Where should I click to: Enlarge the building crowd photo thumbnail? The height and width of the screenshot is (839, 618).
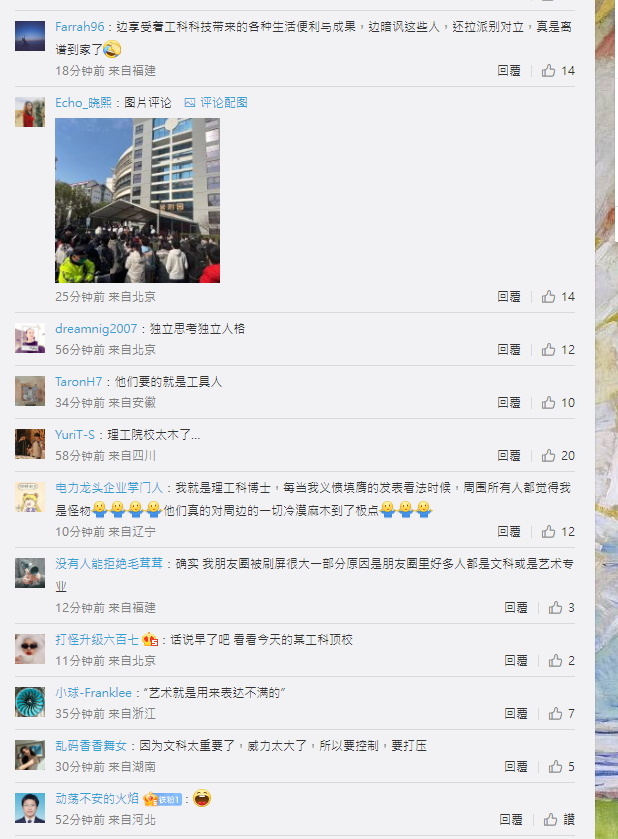pos(138,200)
